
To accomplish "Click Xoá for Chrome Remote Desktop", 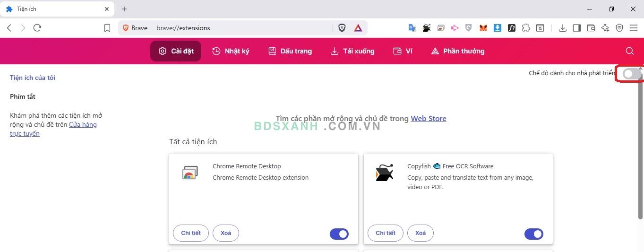I will 226,233.
